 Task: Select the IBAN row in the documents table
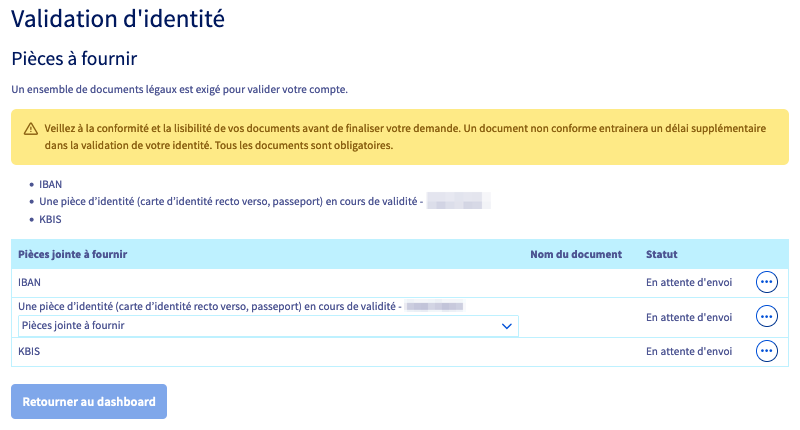coord(30,283)
